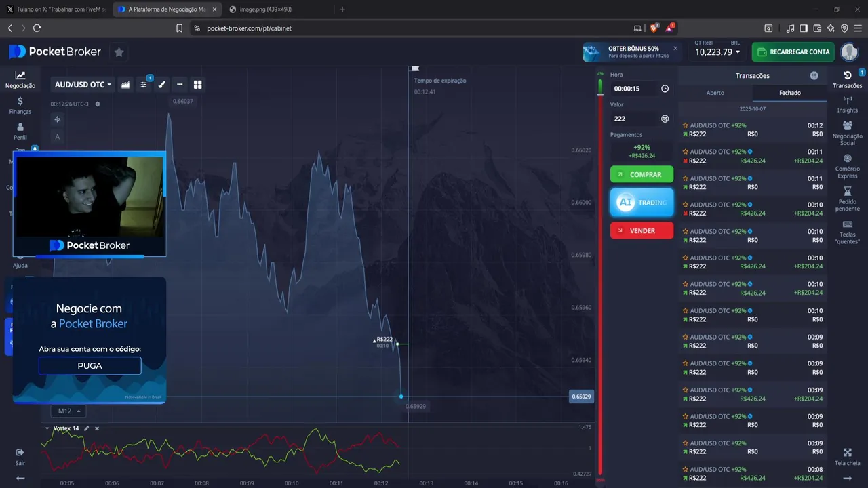Toggle browser sidebar panel
Screen dimensions: 868x488
[x=804, y=28]
